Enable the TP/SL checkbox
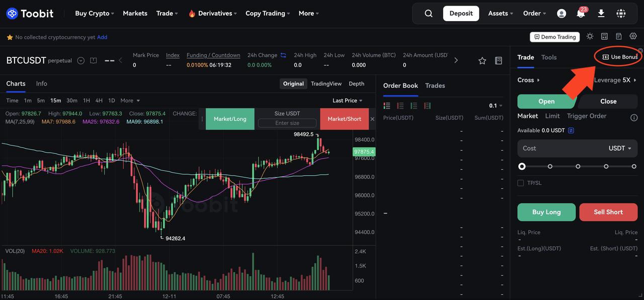 [x=521, y=183]
